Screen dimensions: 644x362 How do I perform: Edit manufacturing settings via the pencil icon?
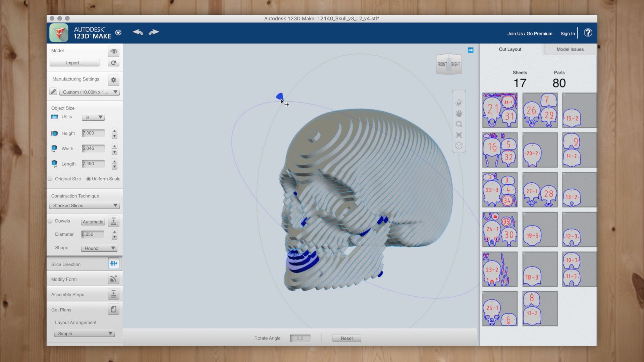point(53,92)
